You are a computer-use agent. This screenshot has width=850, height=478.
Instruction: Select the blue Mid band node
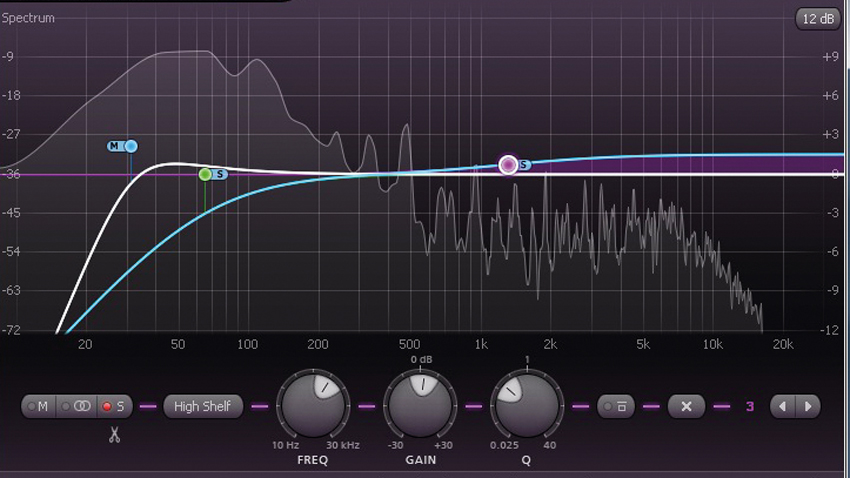click(x=131, y=146)
